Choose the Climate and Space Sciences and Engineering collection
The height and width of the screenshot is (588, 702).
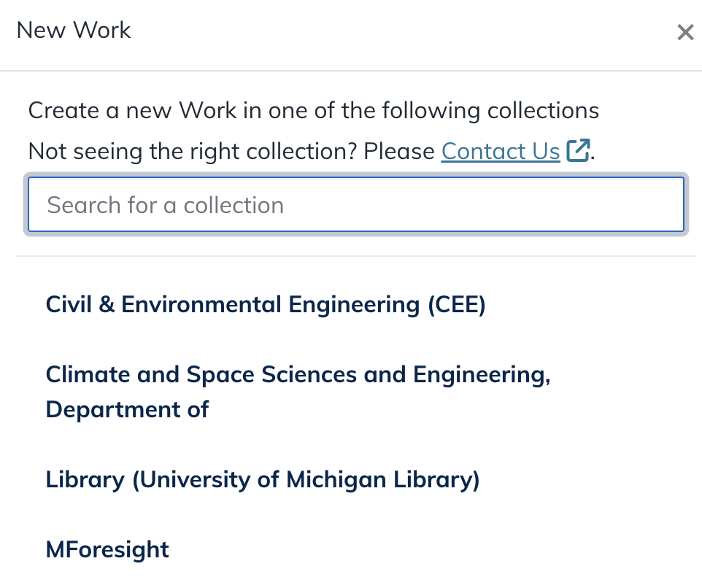(297, 392)
